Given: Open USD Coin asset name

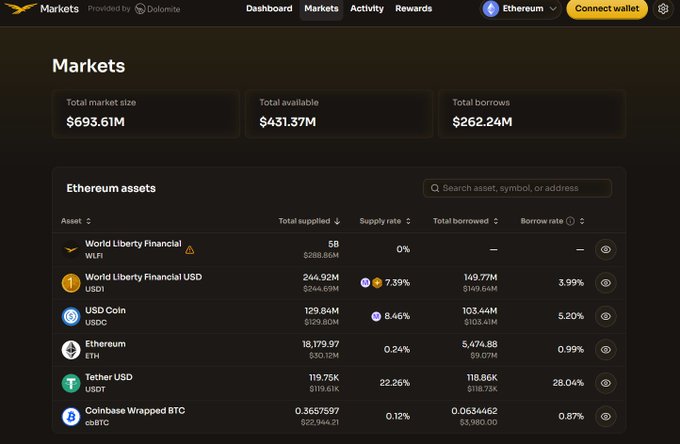Looking at the screenshot, I should point(105,310).
